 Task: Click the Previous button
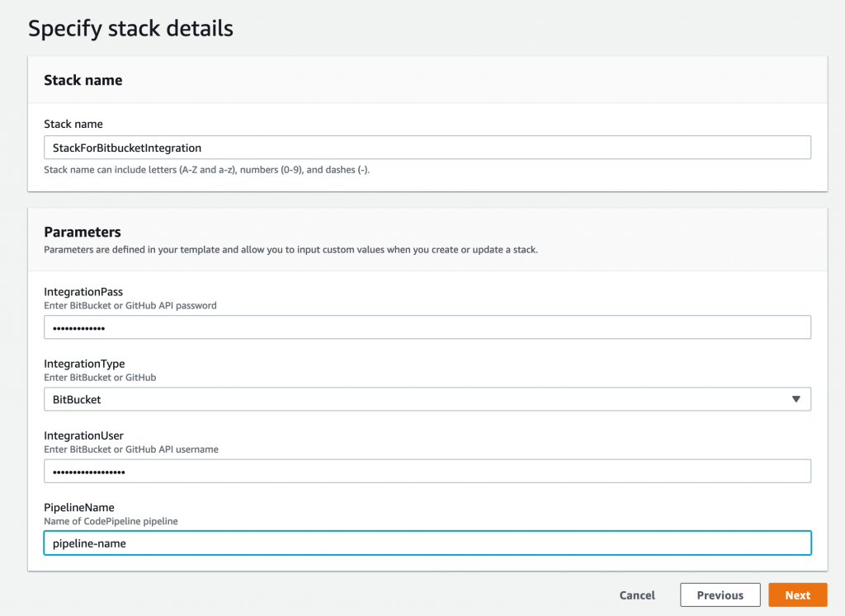pyautogui.click(x=720, y=595)
